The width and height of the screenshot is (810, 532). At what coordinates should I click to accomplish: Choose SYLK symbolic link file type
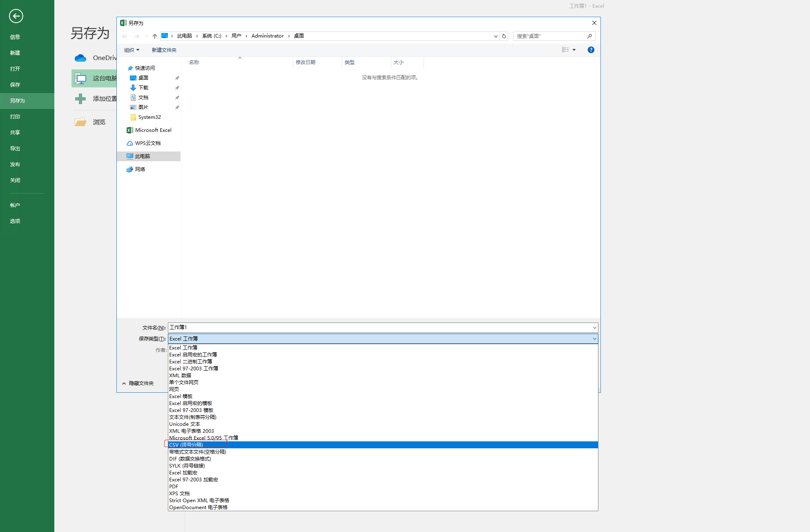coord(383,466)
